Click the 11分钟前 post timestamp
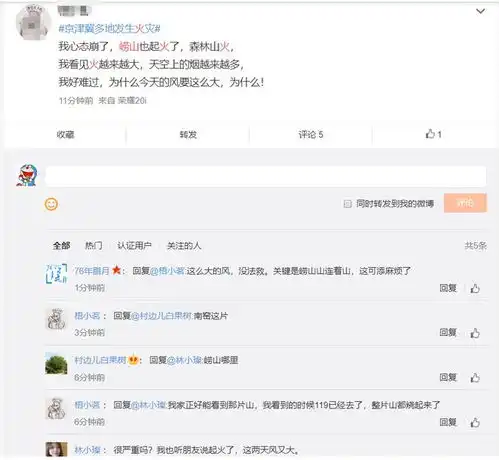This screenshot has width=499, height=460. click(76, 101)
